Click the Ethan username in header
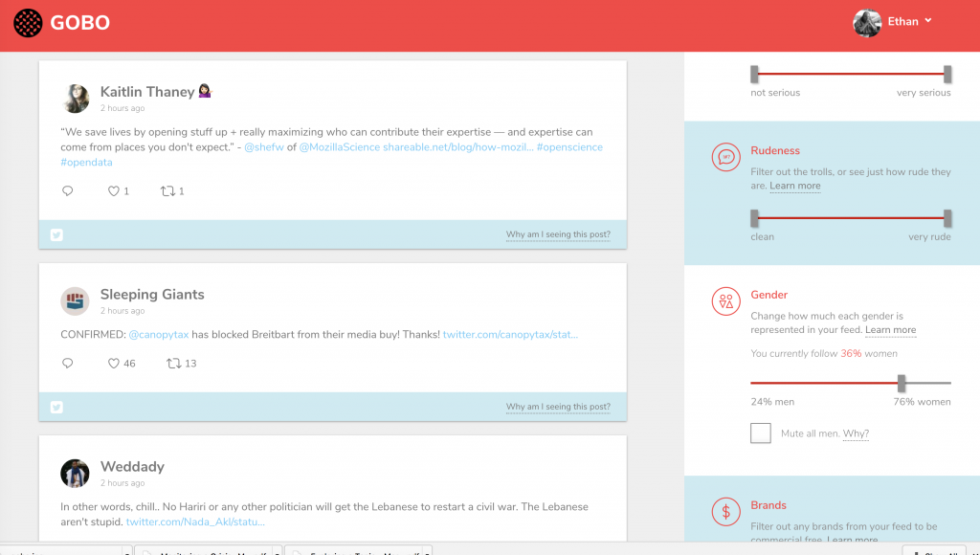The width and height of the screenshot is (980, 555). [x=903, y=22]
